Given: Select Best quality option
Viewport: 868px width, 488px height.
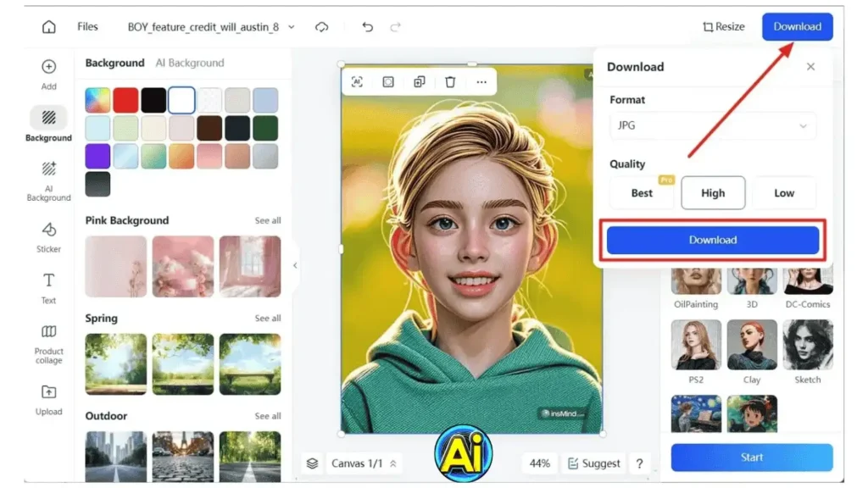Looking at the screenshot, I should pyautogui.click(x=642, y=193).
